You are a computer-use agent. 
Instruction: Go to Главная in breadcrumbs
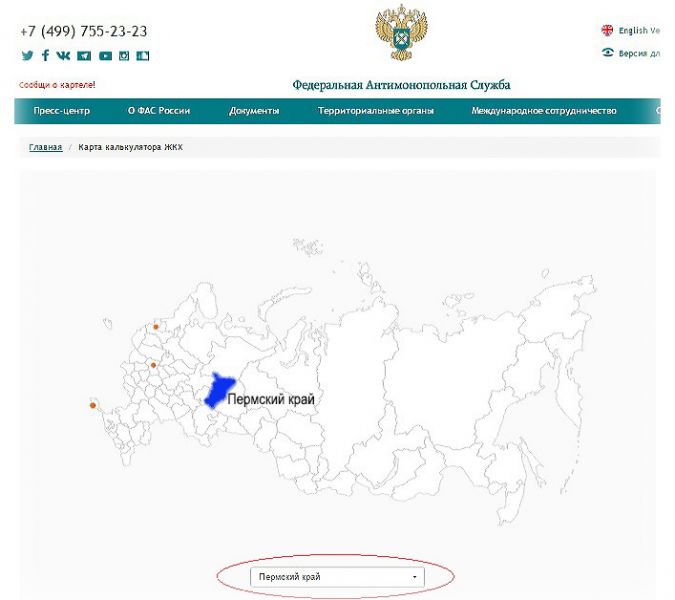46,147
